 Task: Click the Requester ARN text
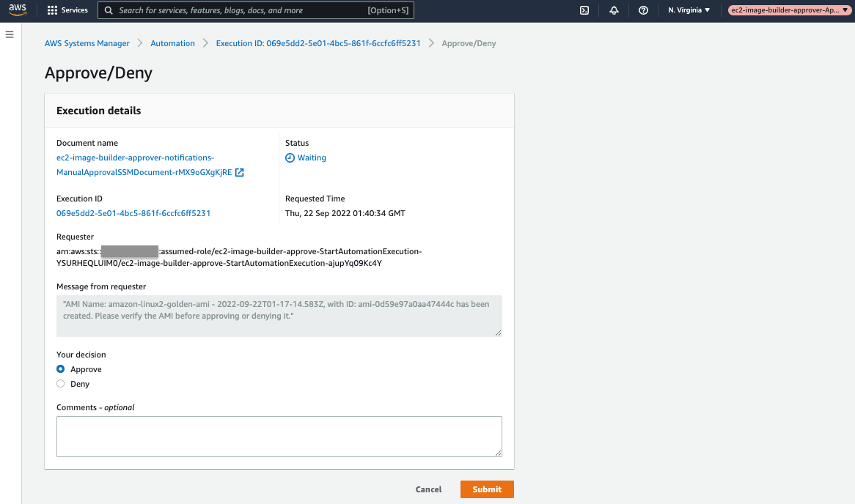(239, 257)
